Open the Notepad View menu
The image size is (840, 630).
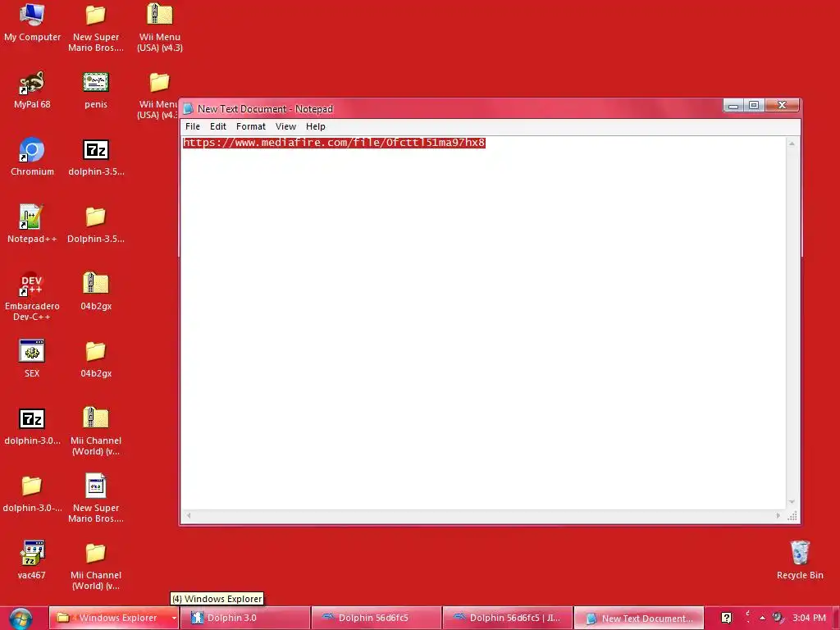pyautogui.click(x=285, y=126)
